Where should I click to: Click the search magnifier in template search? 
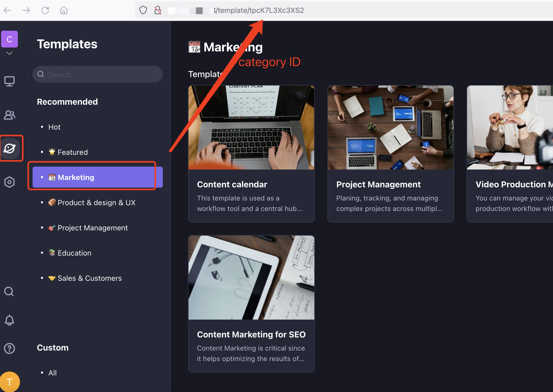click(x=41, y=74)
